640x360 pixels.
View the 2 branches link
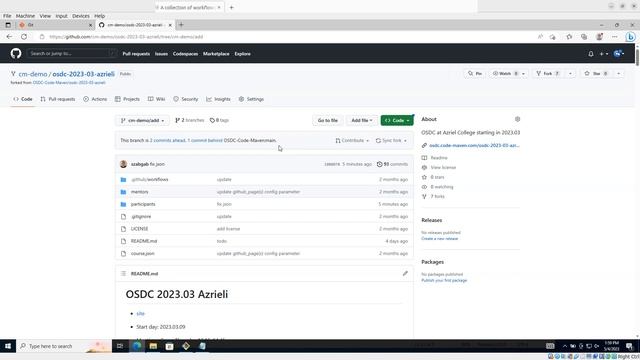[189, 120]
